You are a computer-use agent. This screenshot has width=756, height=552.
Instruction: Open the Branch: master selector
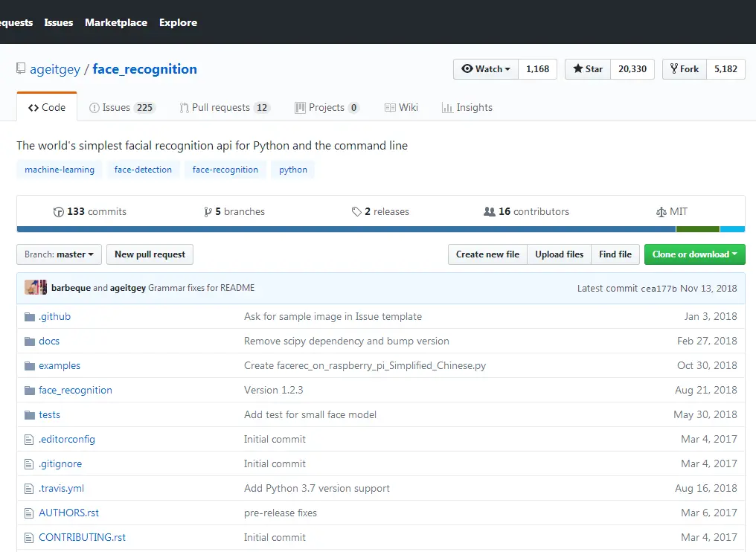coord(59,254)
